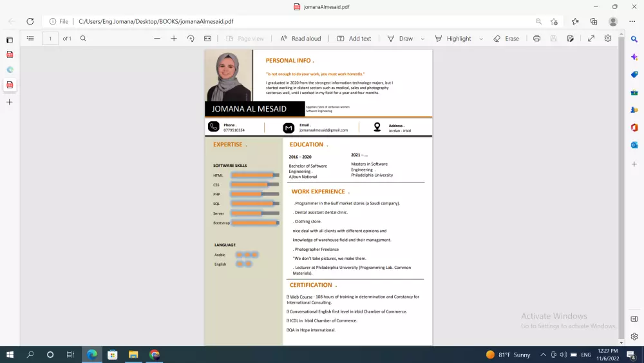The height and width of the screenshot is (363, 644).
Task: Open a new tab
Action: pyautogui.click(x=10, y=102)
